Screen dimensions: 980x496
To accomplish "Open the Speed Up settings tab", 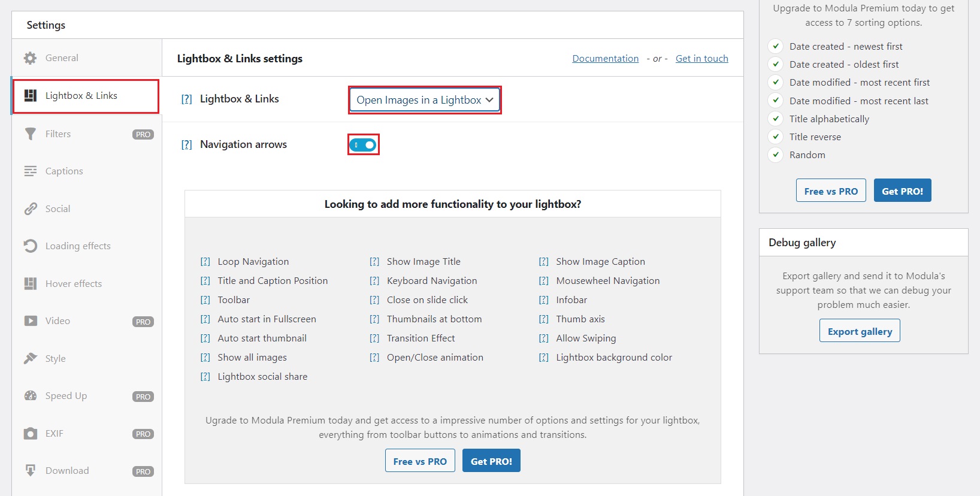I will (66, 396).
